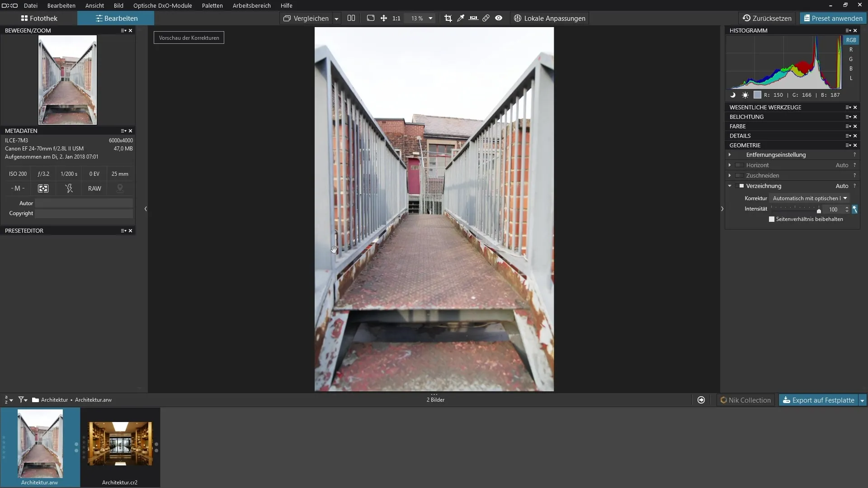Screen dimensions: 868x488
Task: Click Zurücksetzen to reset corrections
Action: pyautogui.click(x=767, y=19)
